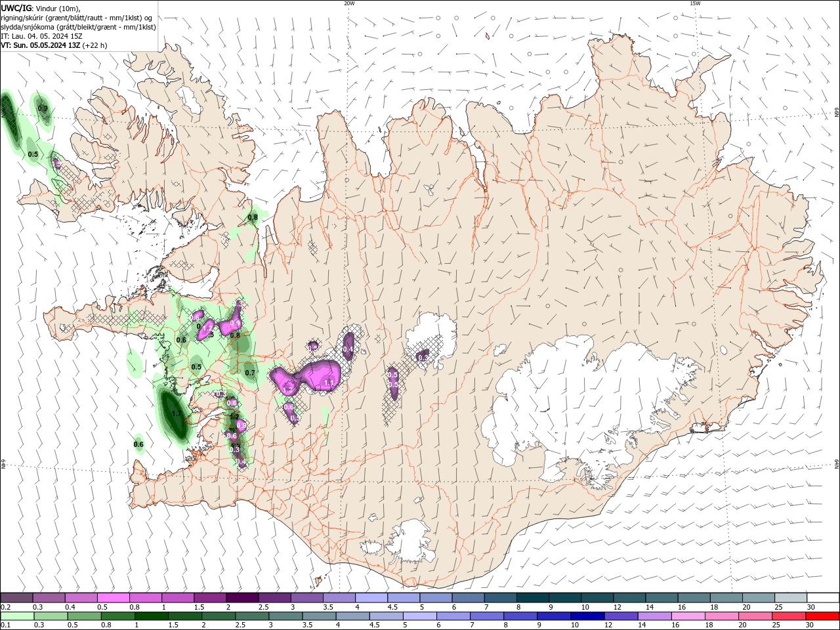840x630 pixels.
Task: Click the 'Vindur (10m)' legend description
Action: [58, 8]
